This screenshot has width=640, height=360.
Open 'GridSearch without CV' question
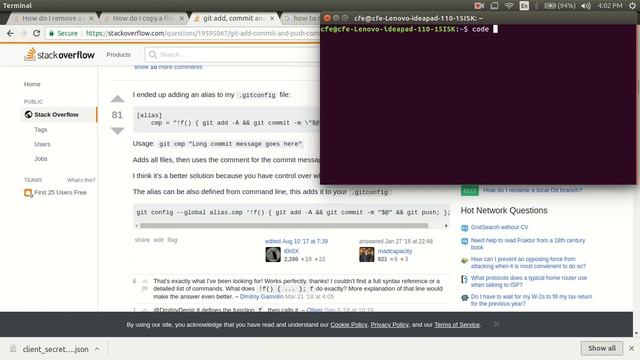click(500, 227)
